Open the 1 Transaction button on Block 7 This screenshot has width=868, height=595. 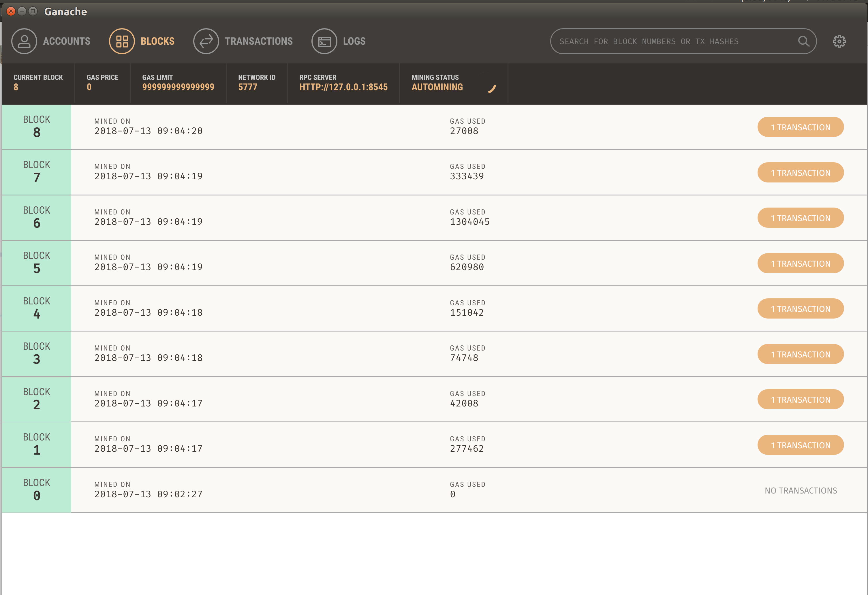(801, 172)
